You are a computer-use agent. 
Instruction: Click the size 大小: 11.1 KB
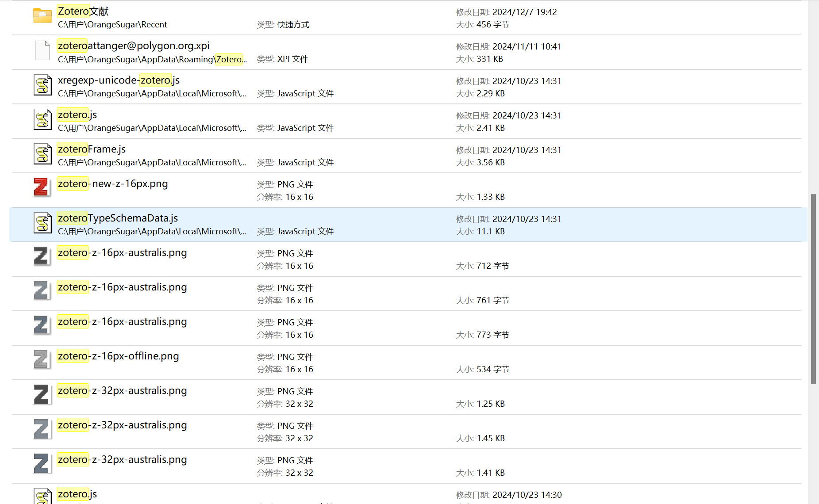point(480,232)
